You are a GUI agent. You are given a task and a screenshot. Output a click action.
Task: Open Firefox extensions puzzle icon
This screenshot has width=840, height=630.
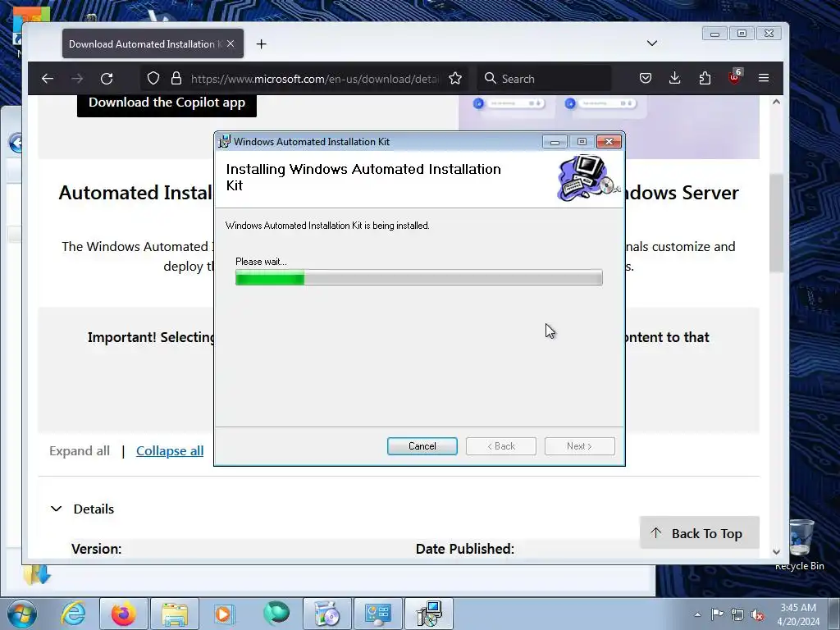click(x=705, y=79)
